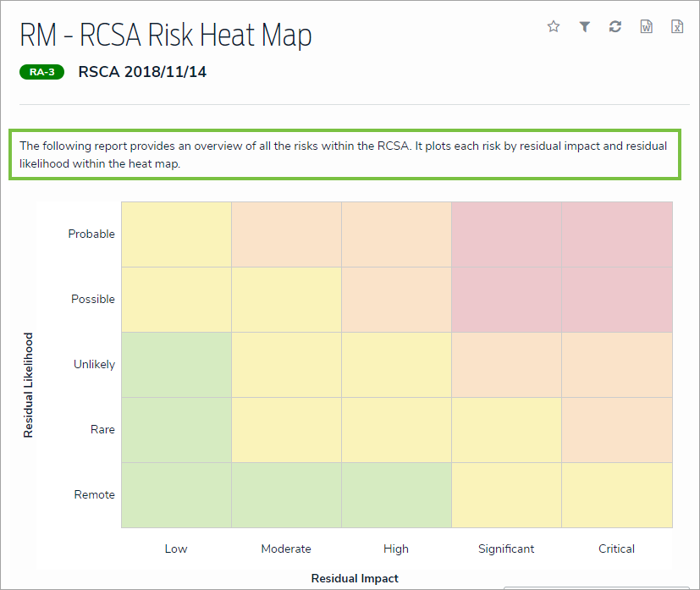Click the Possible and Moderate yellow cell
This screenshot has height=590, width=700.
tap(286, 300)
